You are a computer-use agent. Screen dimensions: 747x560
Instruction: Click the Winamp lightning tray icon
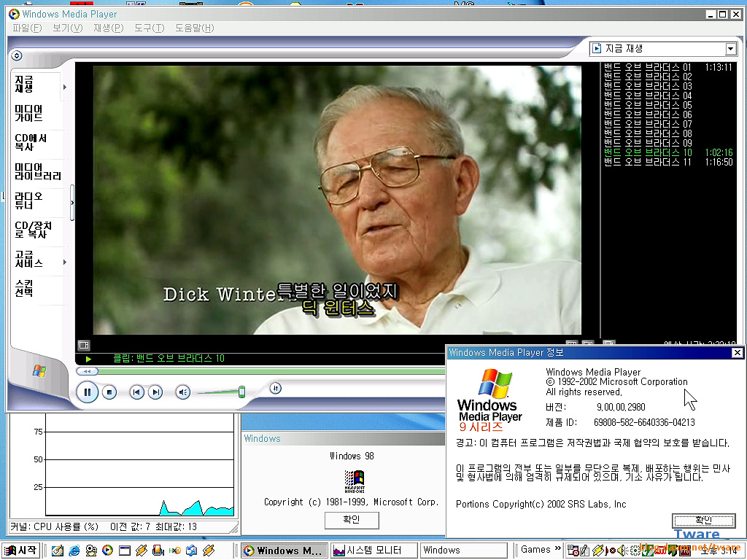[598, 551]
